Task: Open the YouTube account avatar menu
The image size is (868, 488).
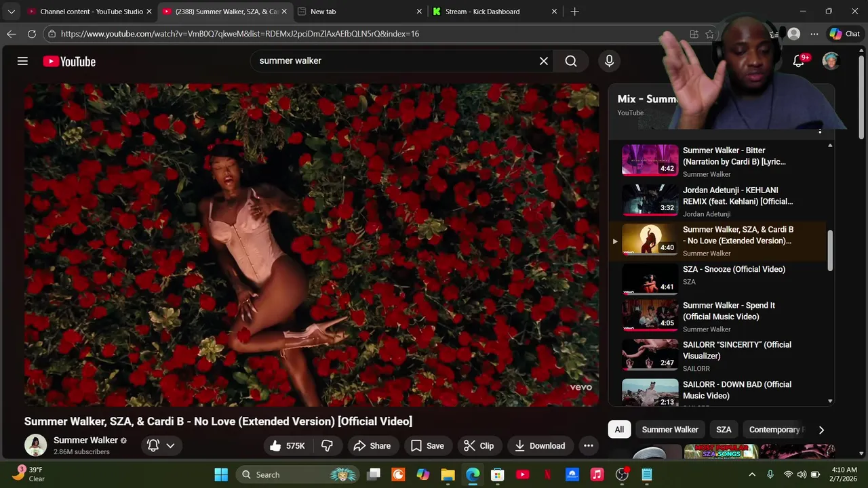Action: 831,61
